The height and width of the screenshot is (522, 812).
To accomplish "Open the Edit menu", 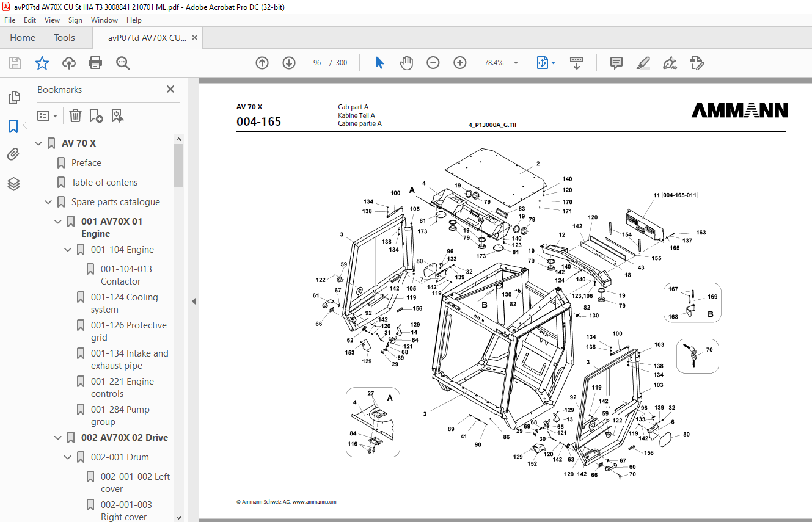I will 30,20.
